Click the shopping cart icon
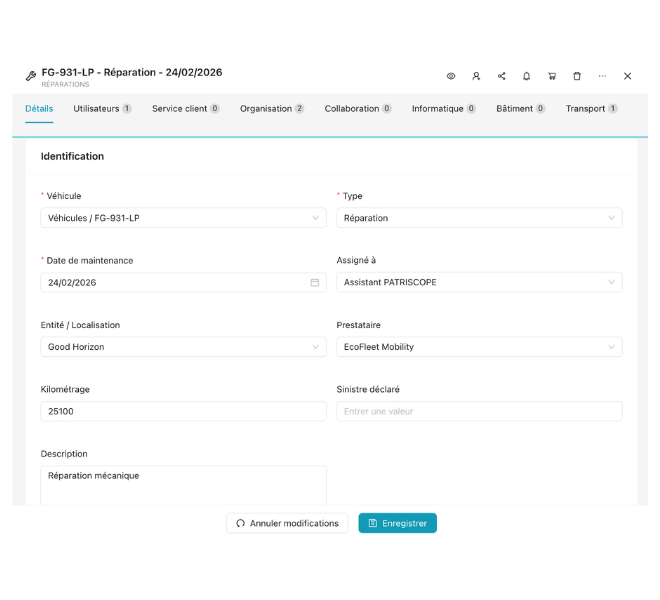 pos(552,76)
